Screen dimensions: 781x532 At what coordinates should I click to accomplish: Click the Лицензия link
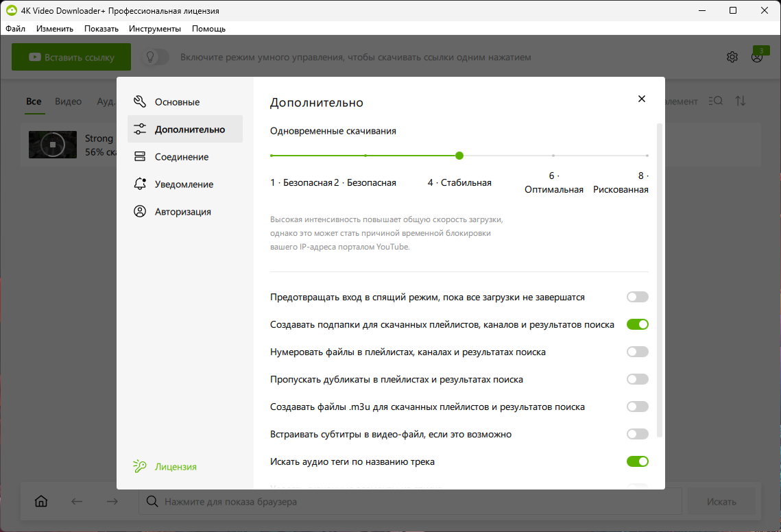coord(176,467)
